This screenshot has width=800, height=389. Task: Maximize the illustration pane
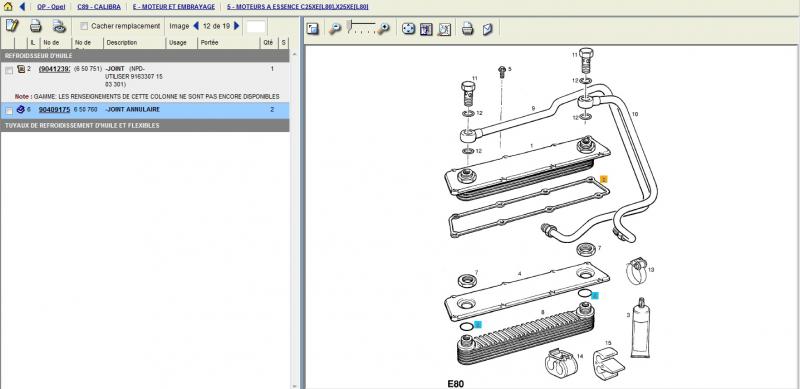(313, 29)
